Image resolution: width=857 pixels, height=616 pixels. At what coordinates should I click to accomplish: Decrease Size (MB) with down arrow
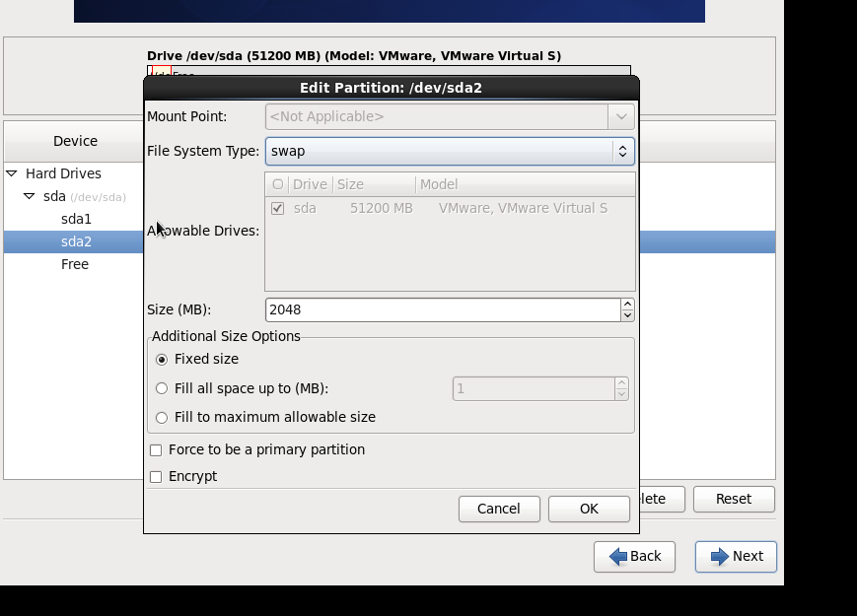[627, 315]
